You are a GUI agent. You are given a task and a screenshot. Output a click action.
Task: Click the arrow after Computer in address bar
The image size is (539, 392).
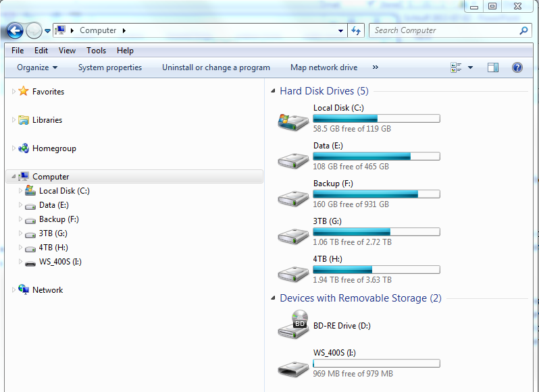124,30
